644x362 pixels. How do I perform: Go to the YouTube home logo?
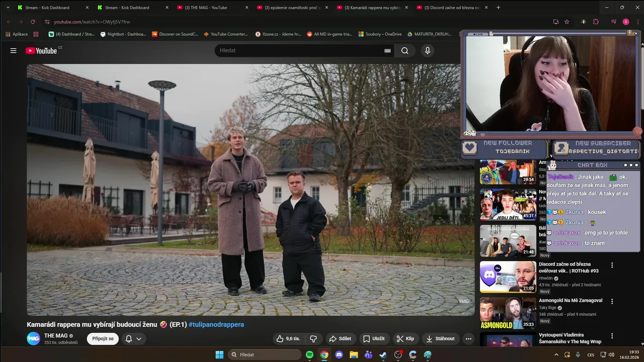coord(42,50)
